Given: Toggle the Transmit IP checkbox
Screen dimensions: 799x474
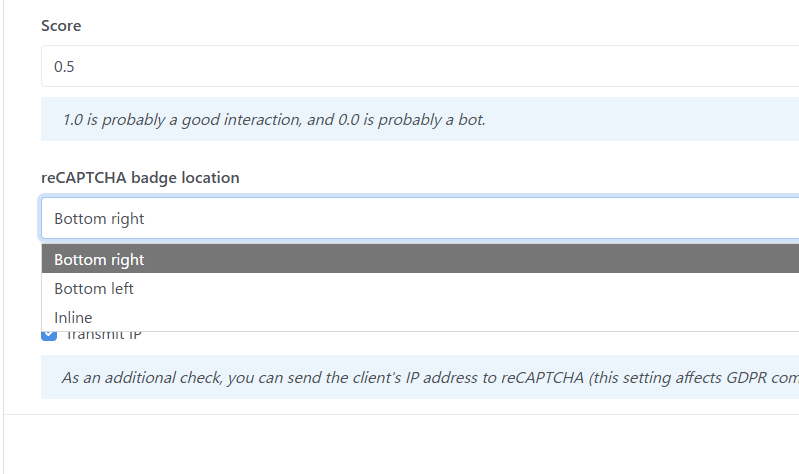Looking at the screenshot, I should (x=49, y=335).
